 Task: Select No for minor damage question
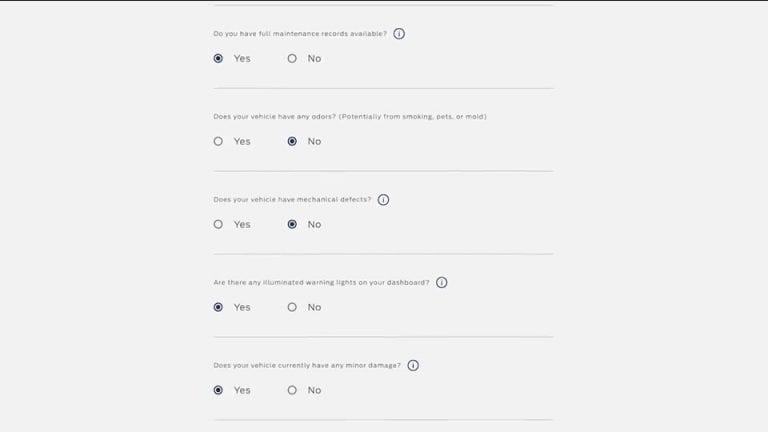click(x=292, y=390)
